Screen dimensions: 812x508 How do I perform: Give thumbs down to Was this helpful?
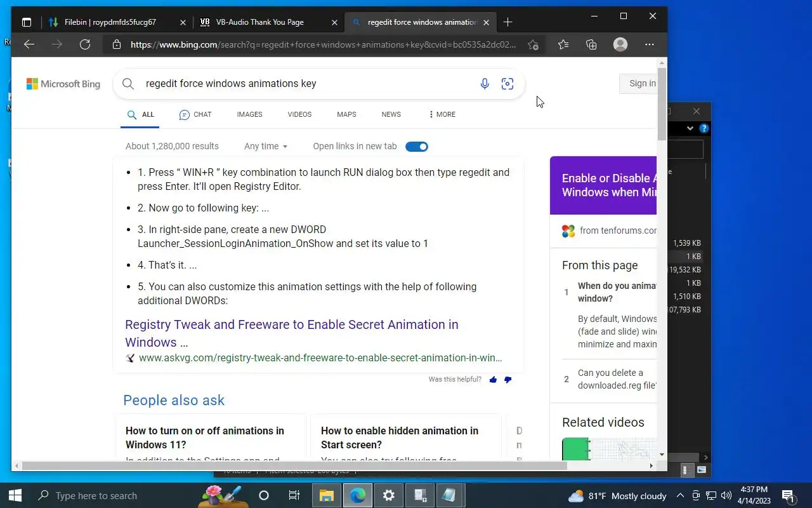(507, 380)
